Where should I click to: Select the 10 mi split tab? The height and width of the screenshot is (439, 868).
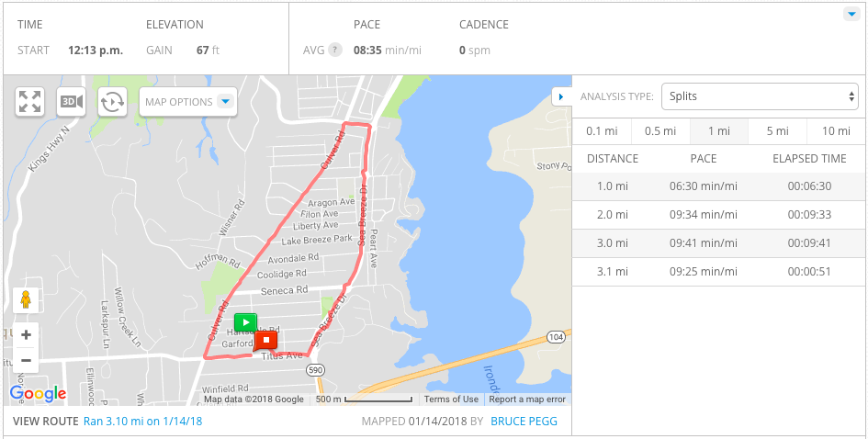tap(836, 131)
